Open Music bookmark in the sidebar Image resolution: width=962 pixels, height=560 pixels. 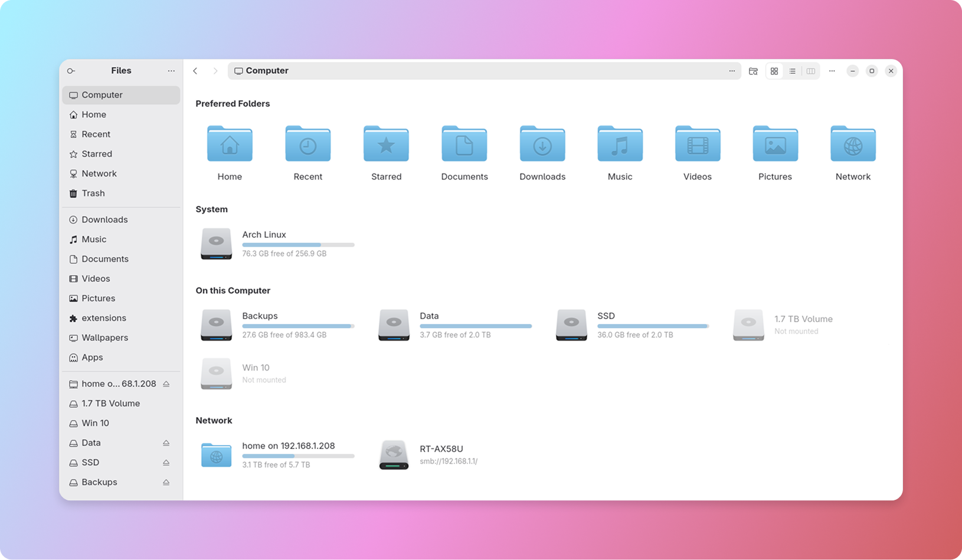pos(121,239)
